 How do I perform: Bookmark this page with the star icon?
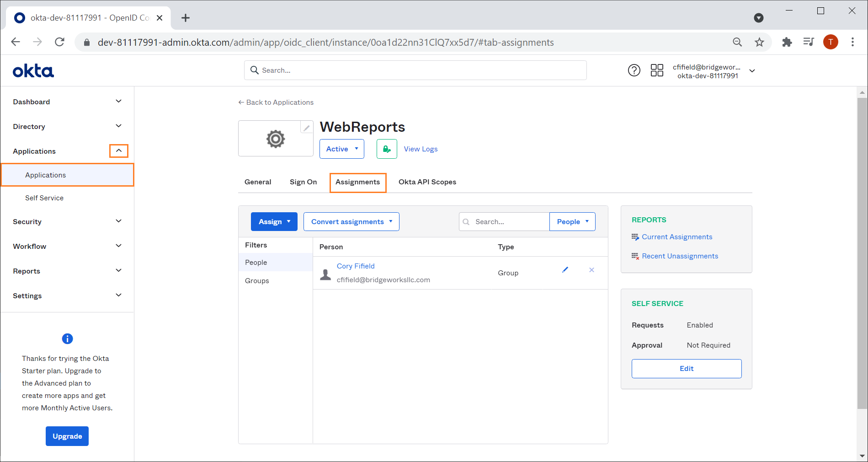coord(759,42)
